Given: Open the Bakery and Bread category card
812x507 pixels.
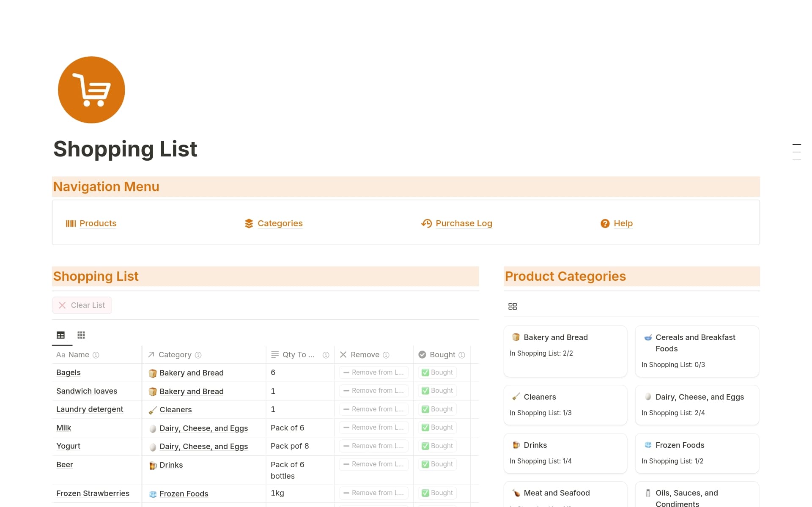Looking at the screenshot, I should pos(565,351).
